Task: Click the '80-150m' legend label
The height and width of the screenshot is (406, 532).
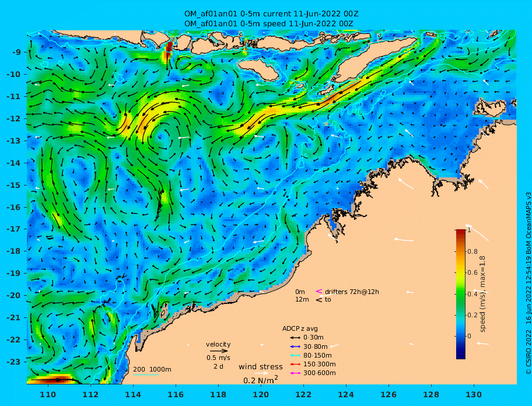Action: (x=317, y=355)
